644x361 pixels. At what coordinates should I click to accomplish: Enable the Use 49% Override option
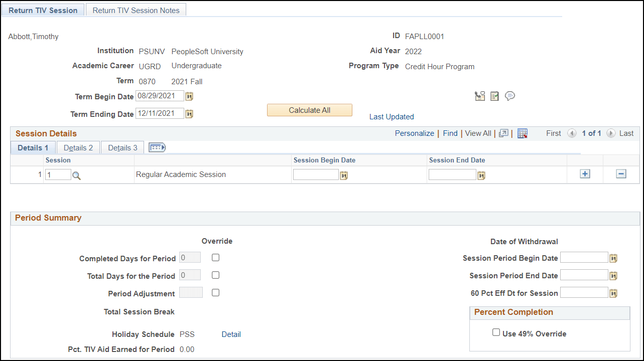(x=496, y=332)
